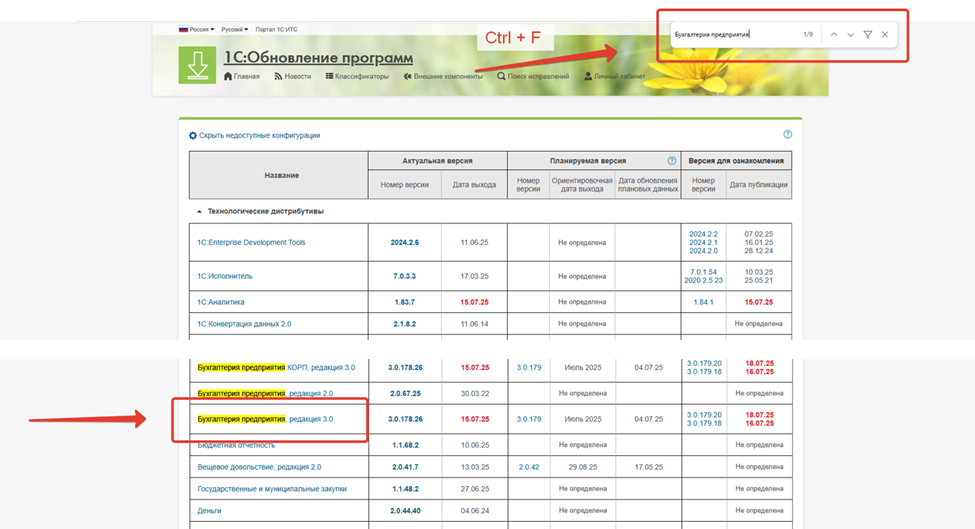Click the help icon at panel top right
Viewport: 975px width, 529px height.
[x=788, y=134]
